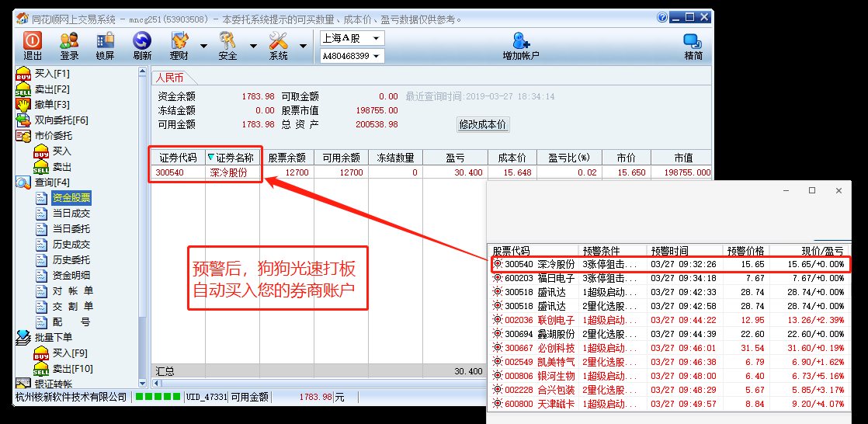This screenshot has width=868, height=424.
Task: Click the 刷新 refresh toolbar icon
Action: [142, 46]
